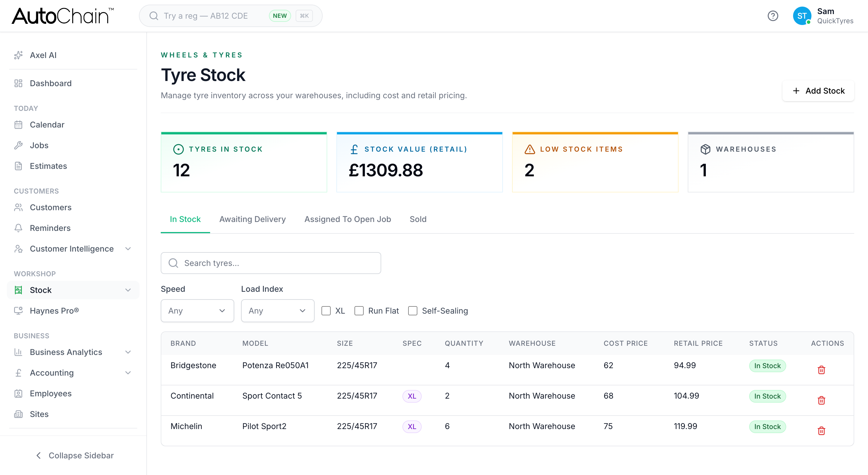This screenshot has height=475, width=868.
Task: Enable the XL filter checkbox
Action: [326, 311]
